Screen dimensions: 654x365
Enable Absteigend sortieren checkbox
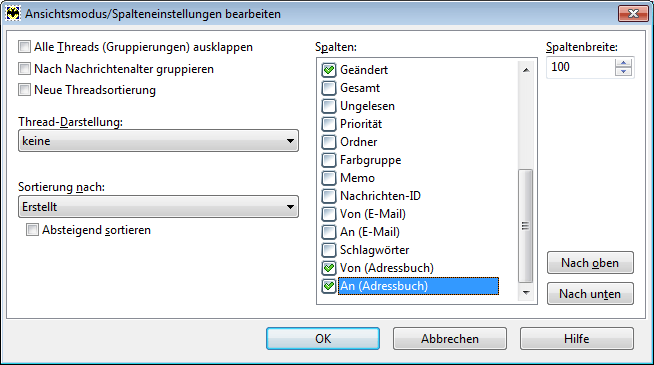click(x=32, y=229)
